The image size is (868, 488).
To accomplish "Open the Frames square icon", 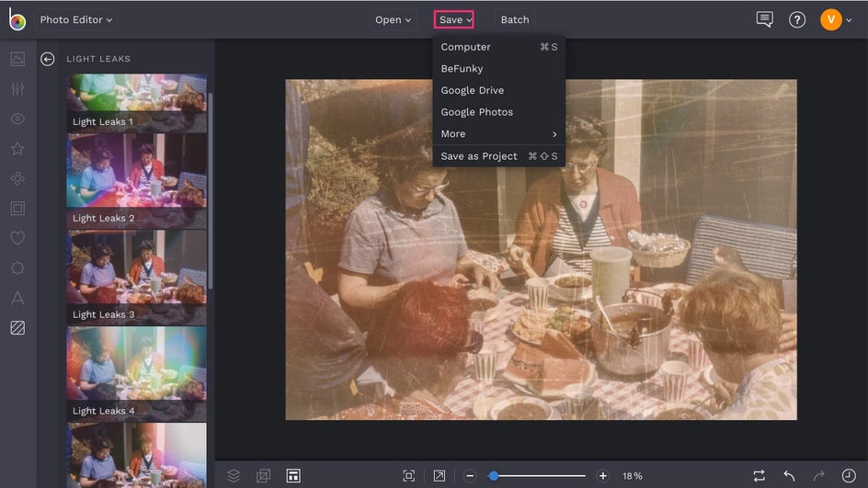I will coord(17,208).
